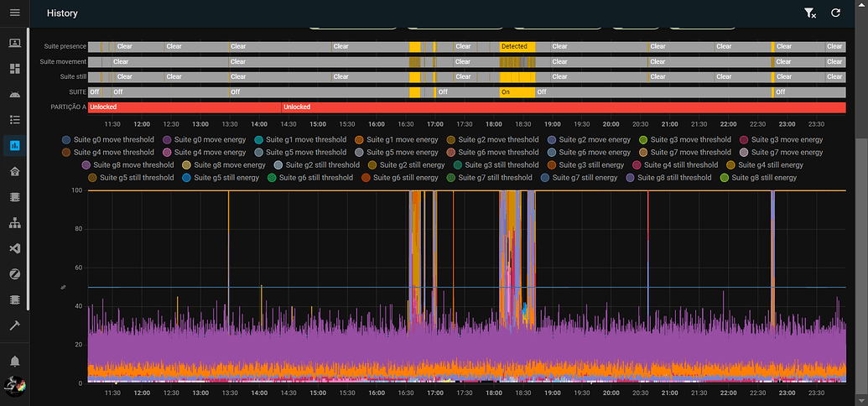The image size is (868, 406).
Task: Open the notifications bell
Action: (14, 361)
